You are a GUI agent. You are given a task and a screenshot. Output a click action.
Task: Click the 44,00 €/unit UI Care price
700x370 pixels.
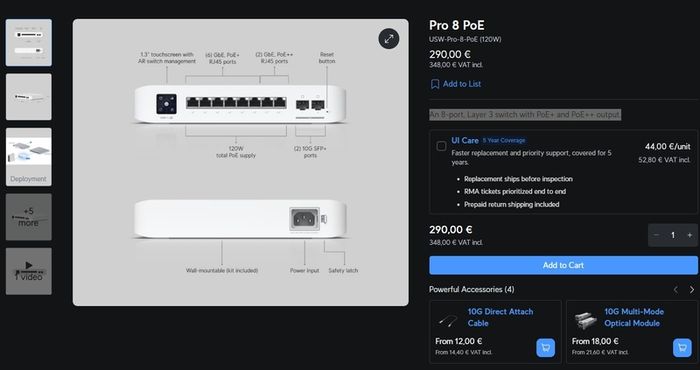(x=667, y=146)
